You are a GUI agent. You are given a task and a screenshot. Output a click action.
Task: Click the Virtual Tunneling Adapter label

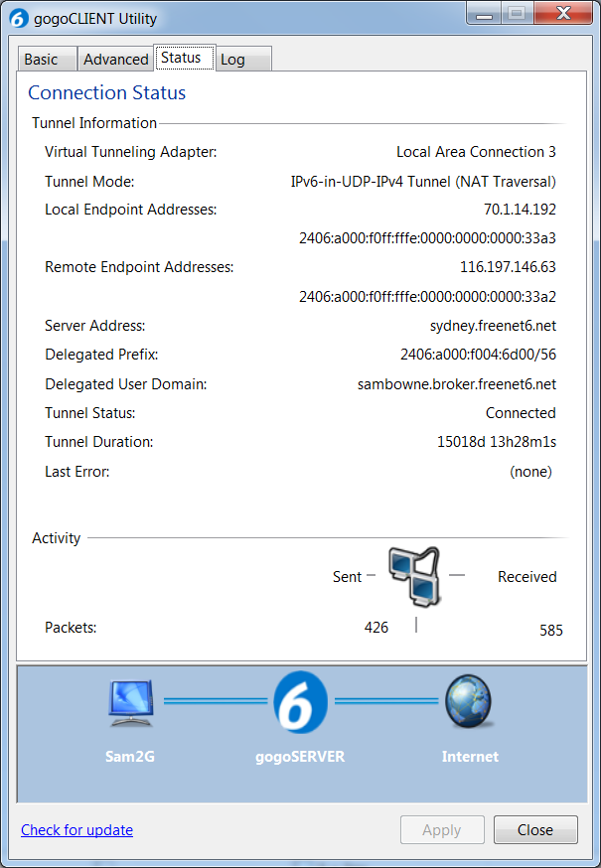click(131, 152)
